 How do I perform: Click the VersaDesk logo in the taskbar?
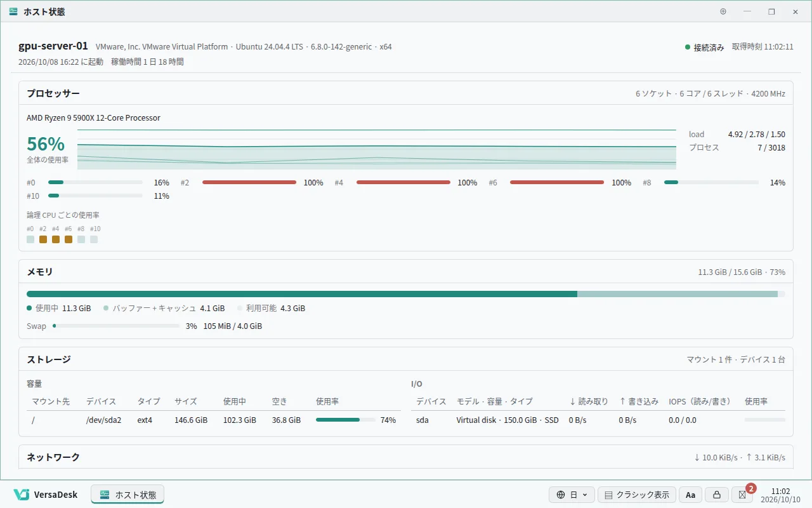click(46, 494)
